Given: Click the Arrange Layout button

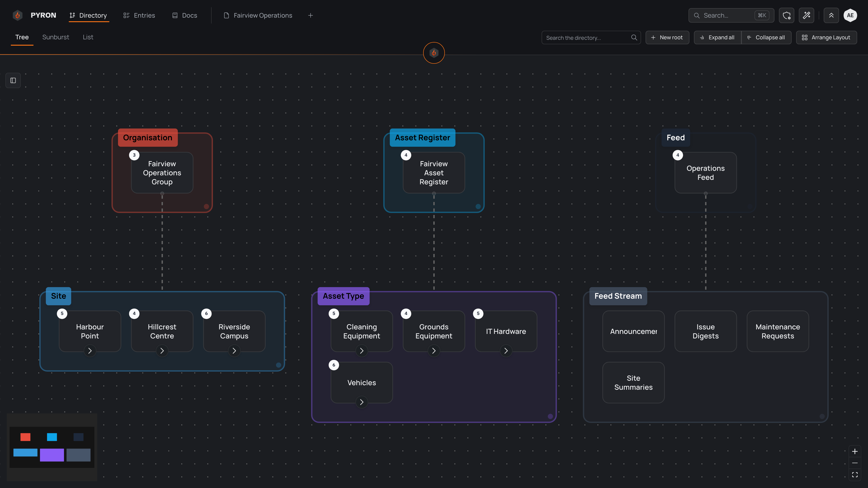Looking at the screenshot, I should (x=826, y=37).
